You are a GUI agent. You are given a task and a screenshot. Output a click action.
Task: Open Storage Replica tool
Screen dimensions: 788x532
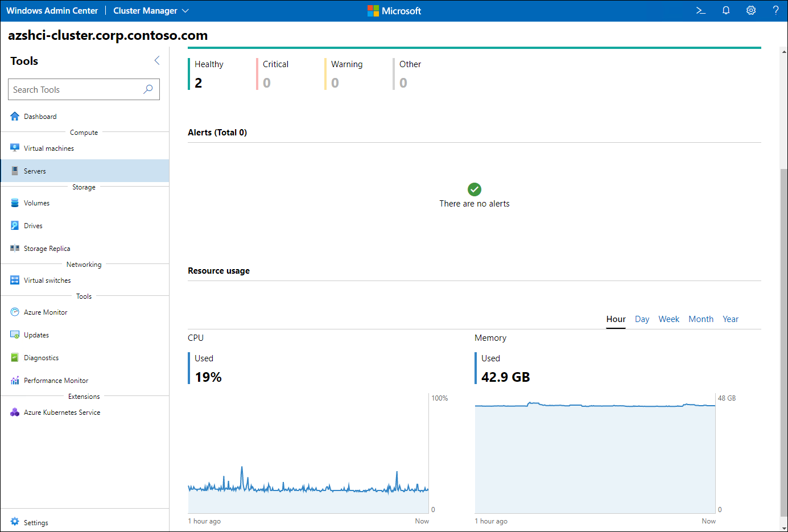pyautogui.click(x=85, y=248)
